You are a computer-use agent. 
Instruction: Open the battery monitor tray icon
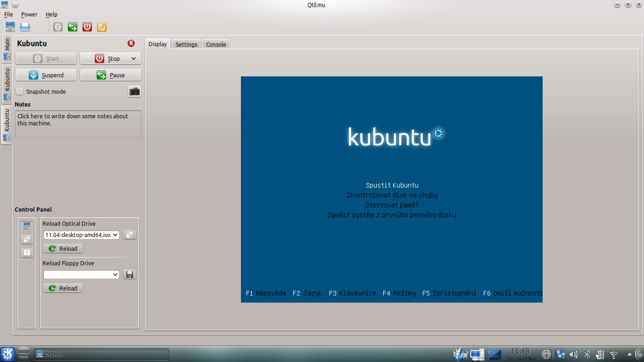pyautogui.click(x=600, y=354)
